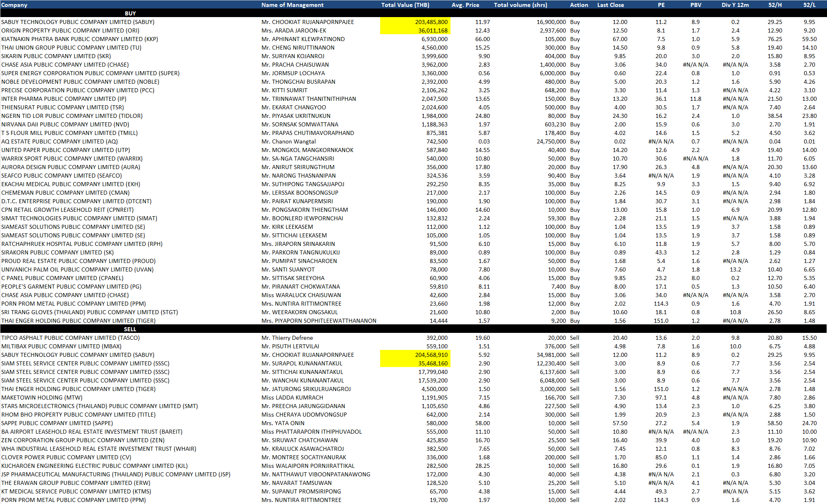Viewport: 827px width, 504px height.
Task: Click highlighted value 35,468,160
Action: click(433, 363)
